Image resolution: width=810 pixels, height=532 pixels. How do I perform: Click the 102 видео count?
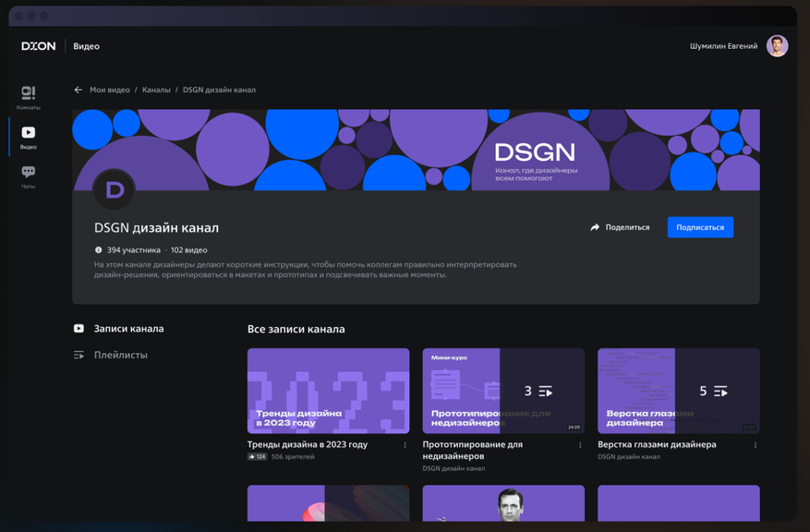(x=189, y=250)
